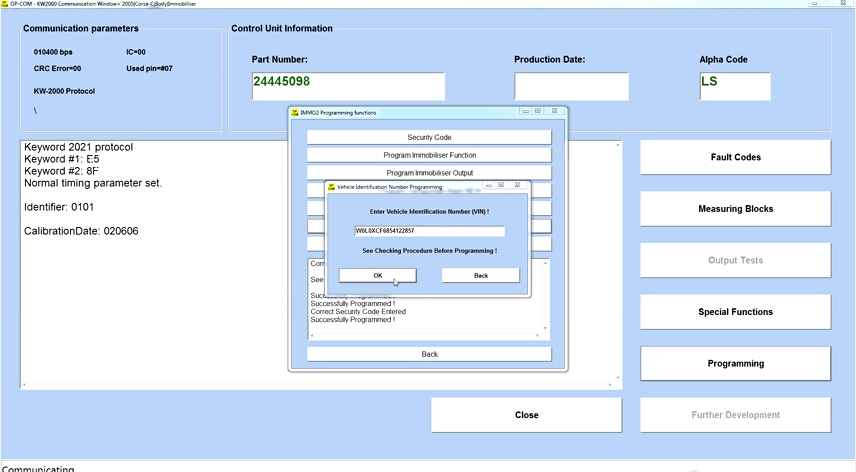
Task: Open the Programming menu
Action: pos(735,363)
